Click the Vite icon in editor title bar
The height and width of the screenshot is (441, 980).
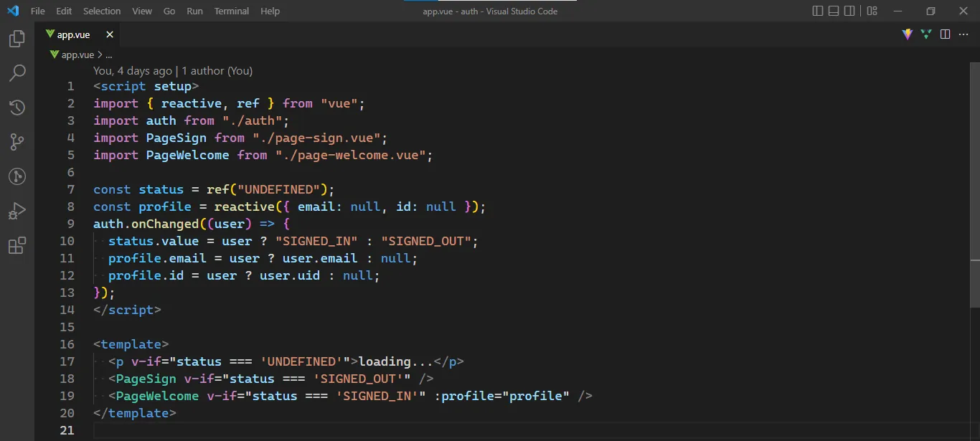pos(907,34)
